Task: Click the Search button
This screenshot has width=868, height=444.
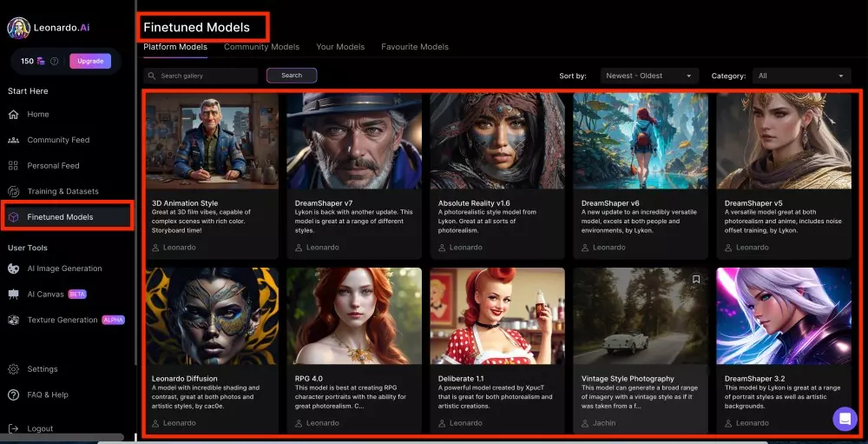Action: point(292,76)
